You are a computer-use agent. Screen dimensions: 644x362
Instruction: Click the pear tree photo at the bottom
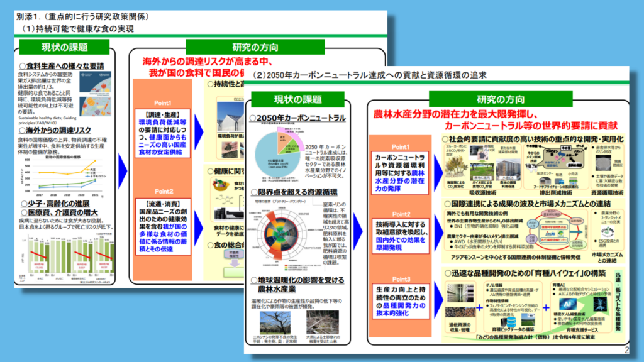(275, 323)
